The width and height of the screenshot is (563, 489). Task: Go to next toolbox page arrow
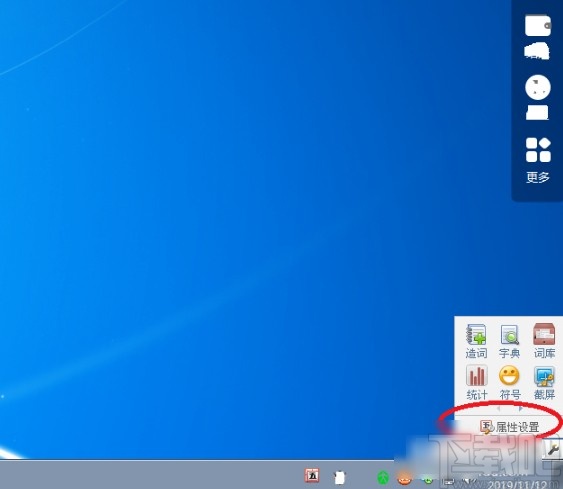(x=520, y=409)
